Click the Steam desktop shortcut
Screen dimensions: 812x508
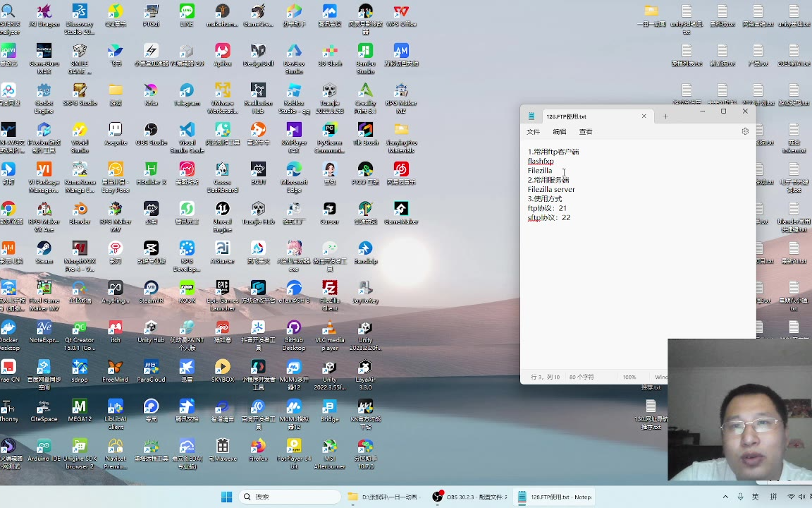[44, 253]
